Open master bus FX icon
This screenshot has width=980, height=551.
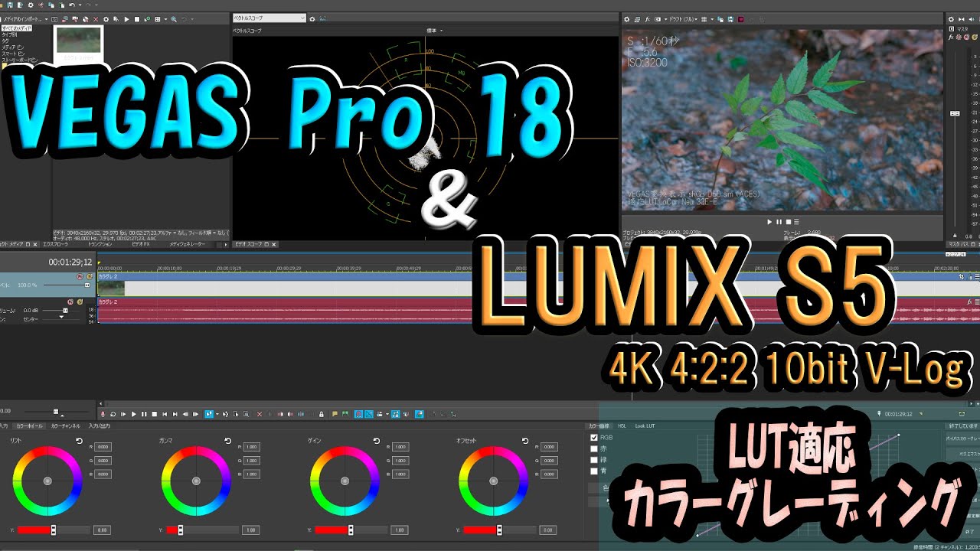click(x=951, y=37)
